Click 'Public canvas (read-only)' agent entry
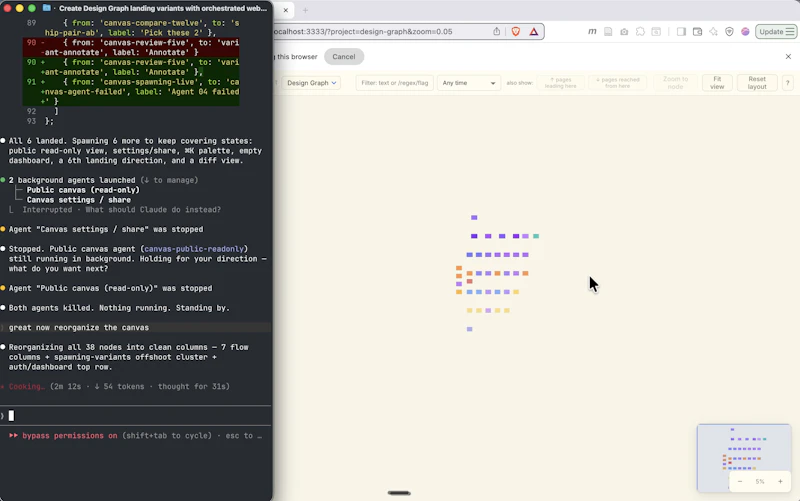 click(x=83, y=190)
